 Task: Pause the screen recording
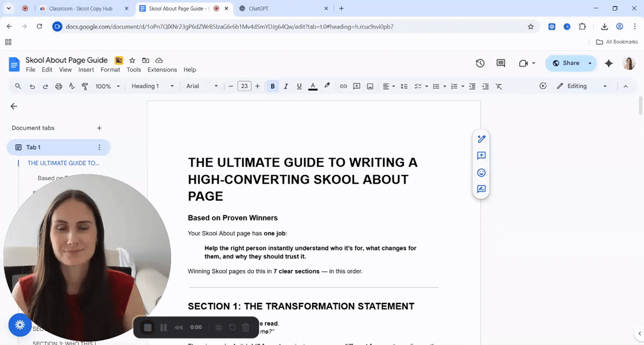[164, 327]
